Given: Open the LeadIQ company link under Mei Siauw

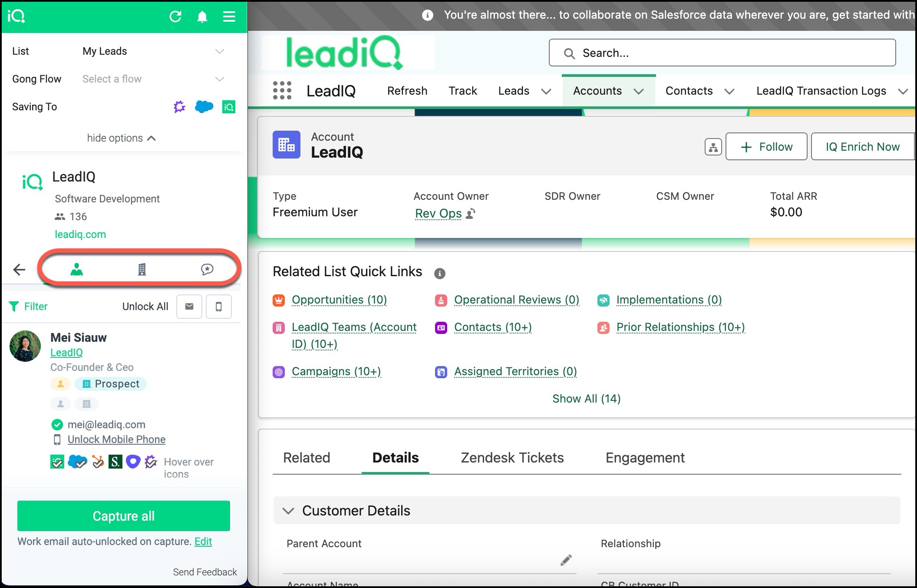Looking at the screenshot, I should tap(66, 353).
